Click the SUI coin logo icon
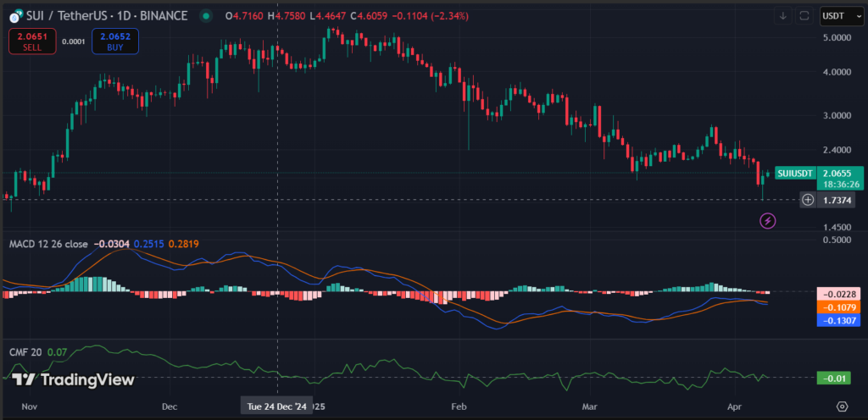The image size is (868, 420). click(13, 14)
